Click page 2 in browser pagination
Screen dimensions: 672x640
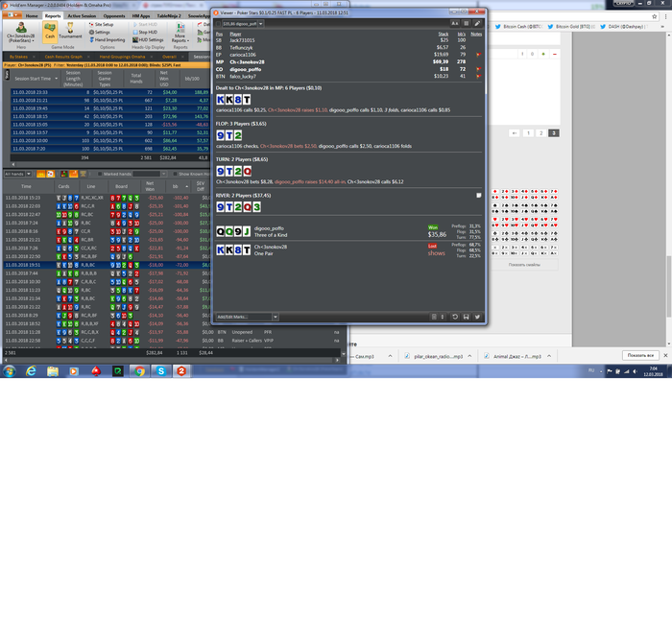pyautogui.click(x=540, y=133)
